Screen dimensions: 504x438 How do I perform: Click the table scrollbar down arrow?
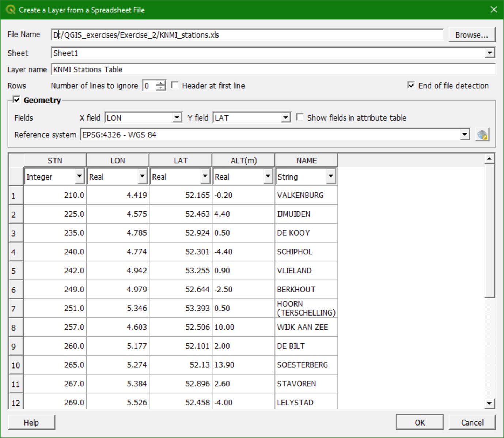click(490, 403)
